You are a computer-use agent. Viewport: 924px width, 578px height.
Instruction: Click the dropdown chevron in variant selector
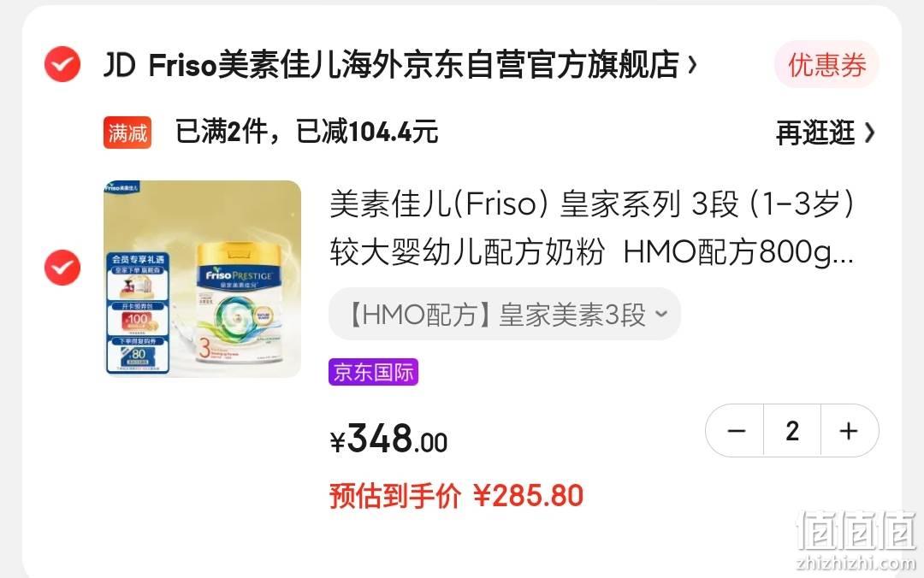point(661,314)
